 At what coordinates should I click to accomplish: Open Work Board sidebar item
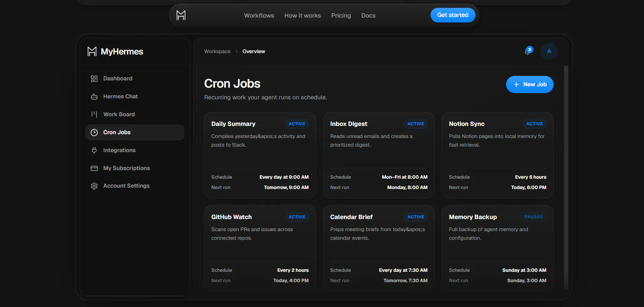click(x=135, y=114)
